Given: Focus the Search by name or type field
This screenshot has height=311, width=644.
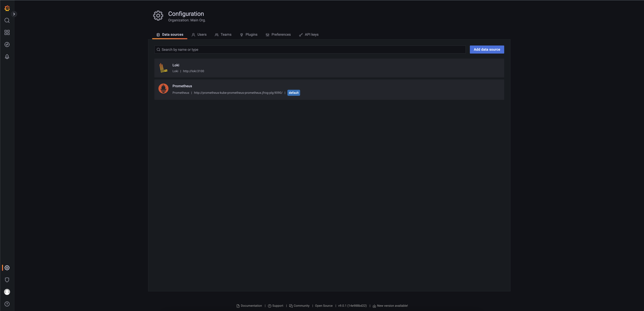Looking at the screenshot, I should (x=310, y=49).
